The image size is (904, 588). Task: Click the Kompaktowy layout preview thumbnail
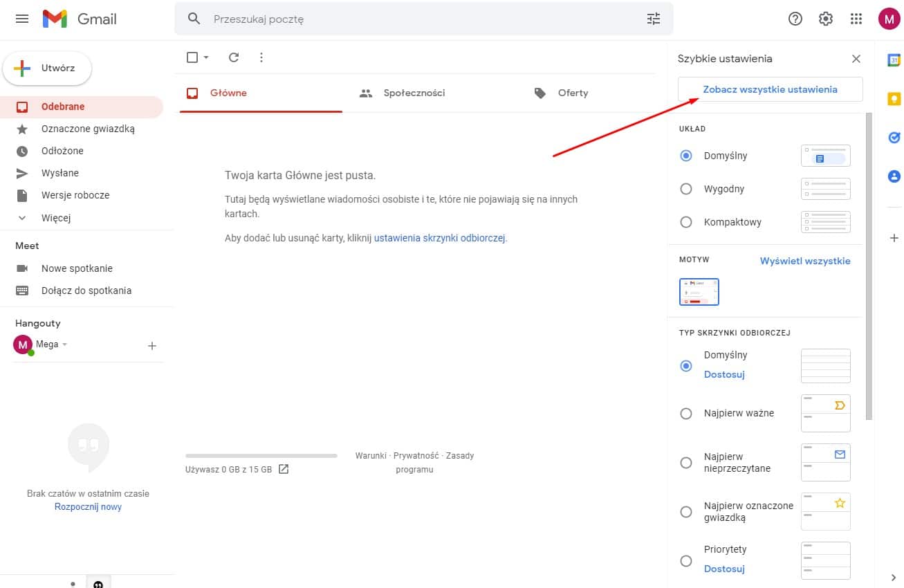pos(826,222)
